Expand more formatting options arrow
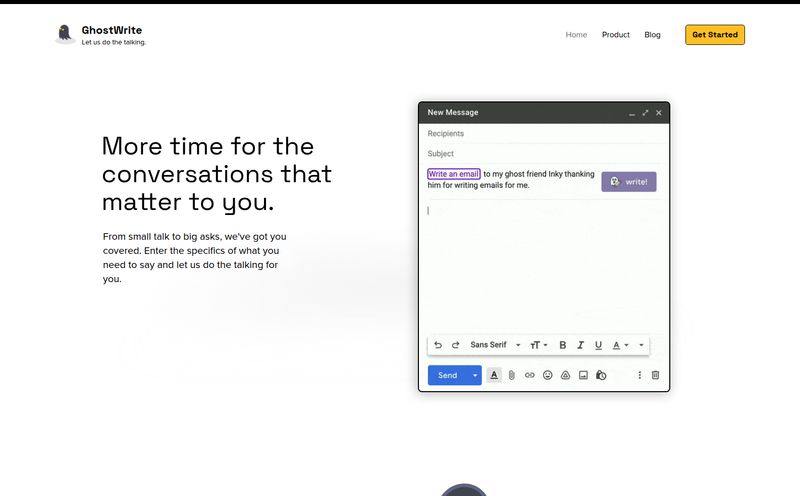Screen dimensions: 800x496 [641, 345]
